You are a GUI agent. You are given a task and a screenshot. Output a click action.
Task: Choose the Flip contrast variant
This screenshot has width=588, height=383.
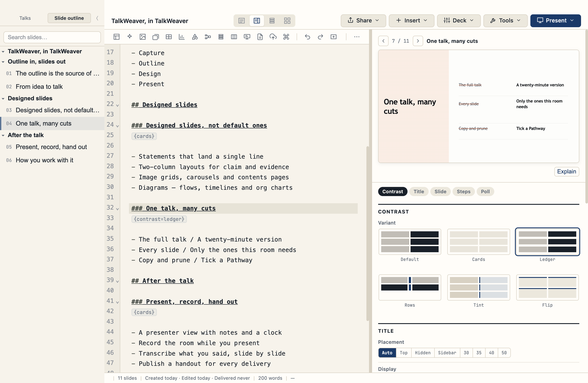pyautogui.click(x=547, y=287)
